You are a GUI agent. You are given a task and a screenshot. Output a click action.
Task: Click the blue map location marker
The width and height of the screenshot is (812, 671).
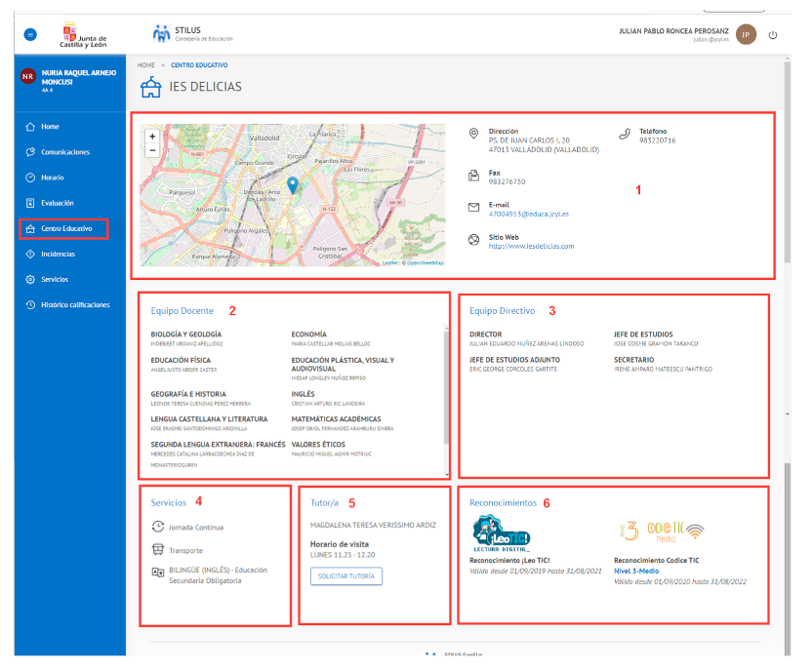coord(292,185)
